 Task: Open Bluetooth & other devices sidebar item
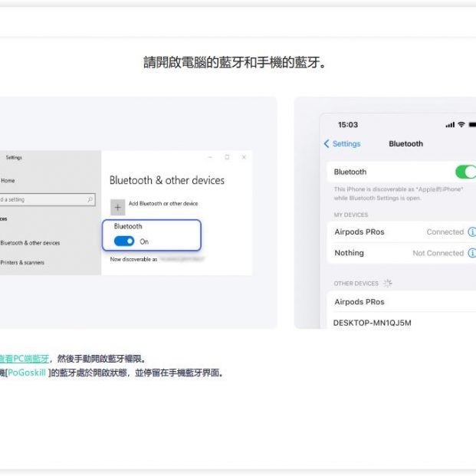point(30,243)
